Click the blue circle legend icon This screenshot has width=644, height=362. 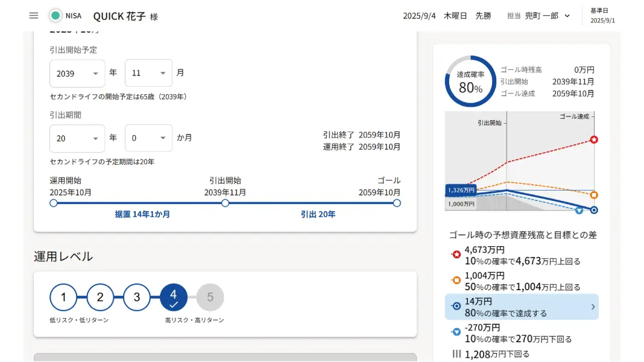456,306
